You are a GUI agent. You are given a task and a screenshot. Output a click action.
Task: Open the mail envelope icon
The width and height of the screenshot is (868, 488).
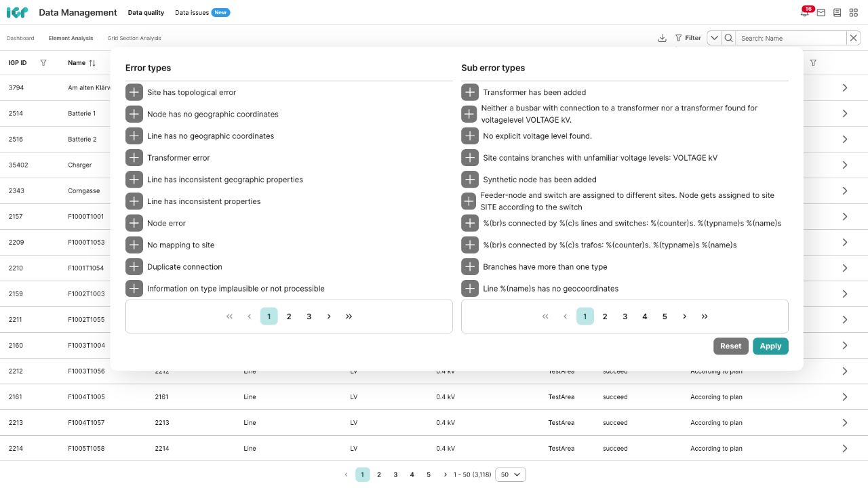pos(821,13)
